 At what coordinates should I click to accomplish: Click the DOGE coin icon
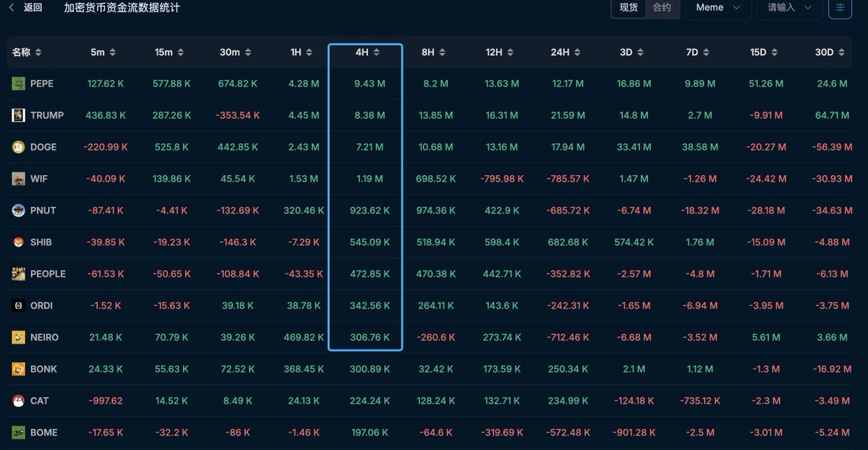pos(19,148)
